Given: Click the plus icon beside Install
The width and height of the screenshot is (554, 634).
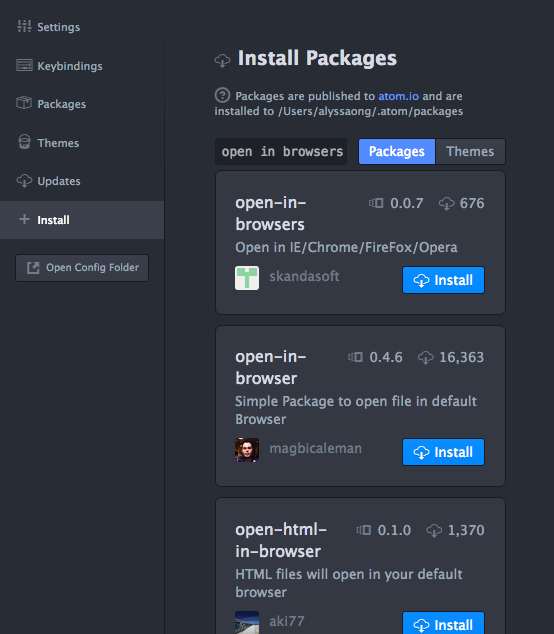Looking at the screenshot, I should click(24, 219).
